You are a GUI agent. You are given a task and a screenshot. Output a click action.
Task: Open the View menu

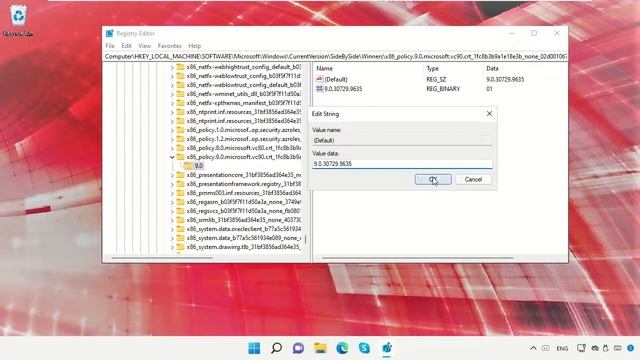coord(144,46)
